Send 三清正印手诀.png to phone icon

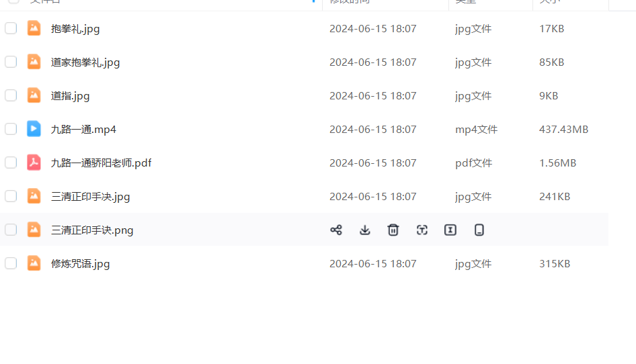coord(479,230)
